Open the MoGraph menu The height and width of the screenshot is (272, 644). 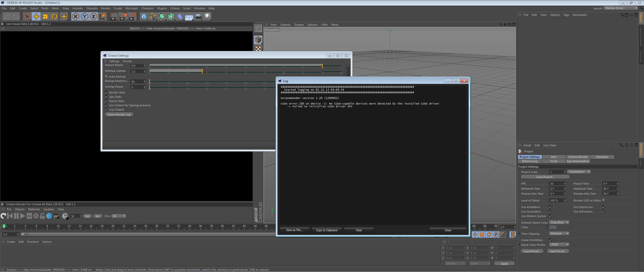tap(132, 8)
